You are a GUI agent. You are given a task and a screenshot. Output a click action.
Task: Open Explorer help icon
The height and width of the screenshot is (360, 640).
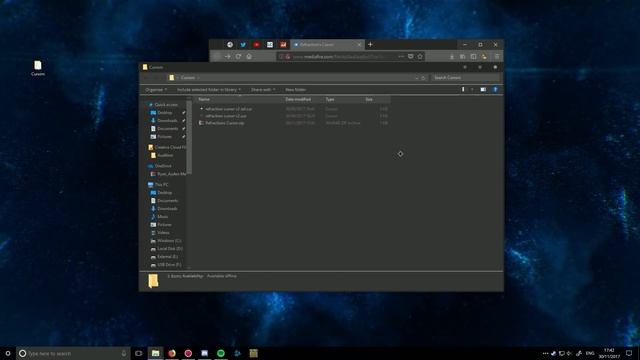point(495,89)
